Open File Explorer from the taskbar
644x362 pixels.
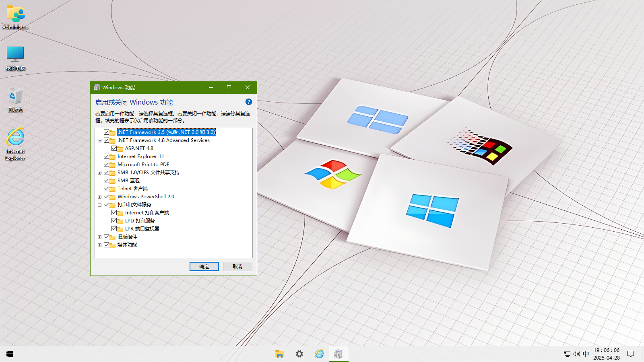click(279, 354)
